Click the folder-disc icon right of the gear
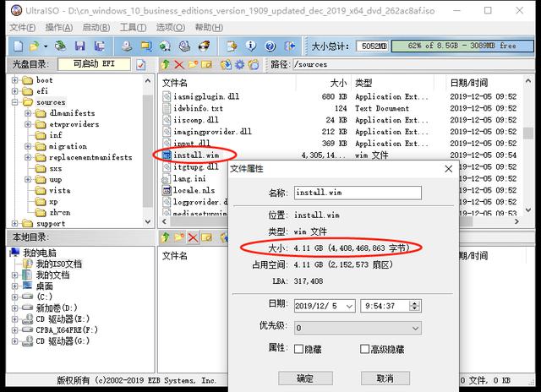This screenshot has height=392, width=541. click(254, 64)
